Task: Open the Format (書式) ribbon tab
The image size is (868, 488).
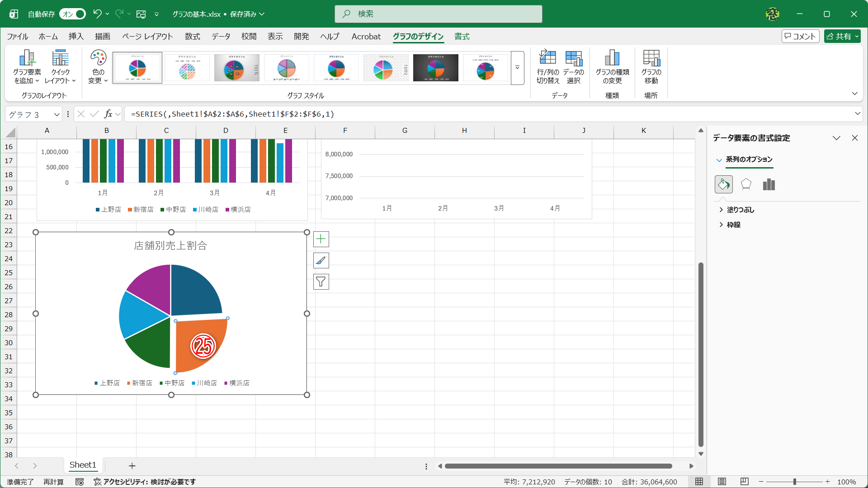Action: coord(462,36)
